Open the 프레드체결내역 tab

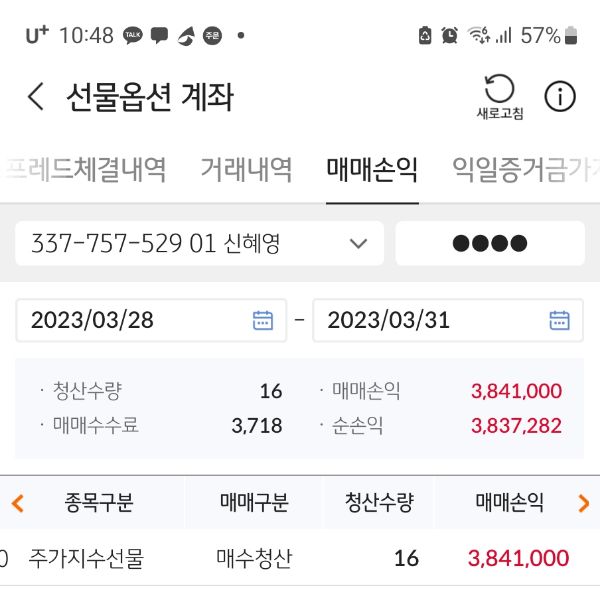[85, 169]
